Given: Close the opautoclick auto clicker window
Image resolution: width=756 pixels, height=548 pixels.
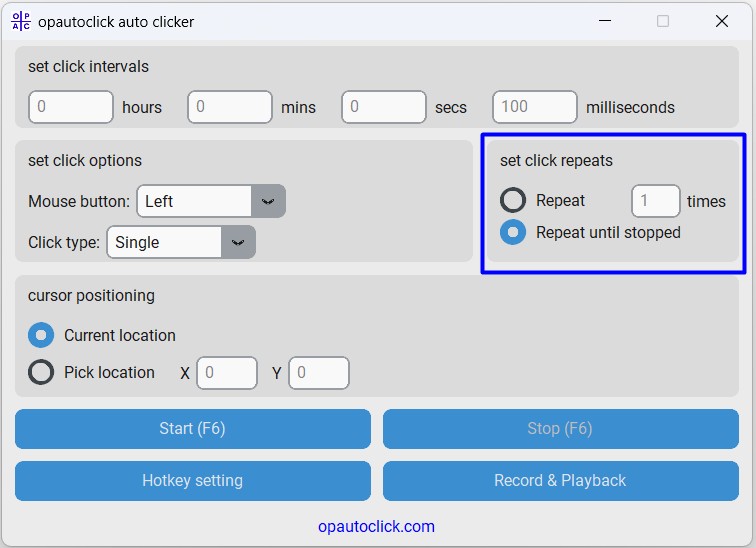Looking at the screenshot, I should pos(721,21).
